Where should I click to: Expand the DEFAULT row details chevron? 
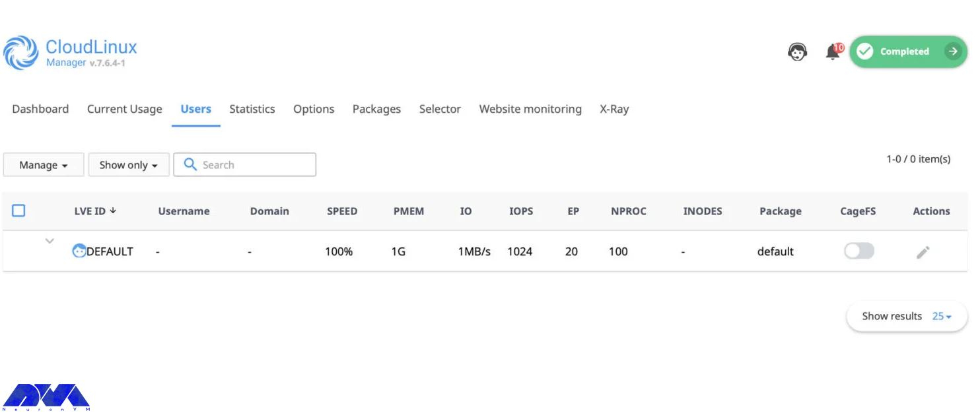[x=50, y=241]
